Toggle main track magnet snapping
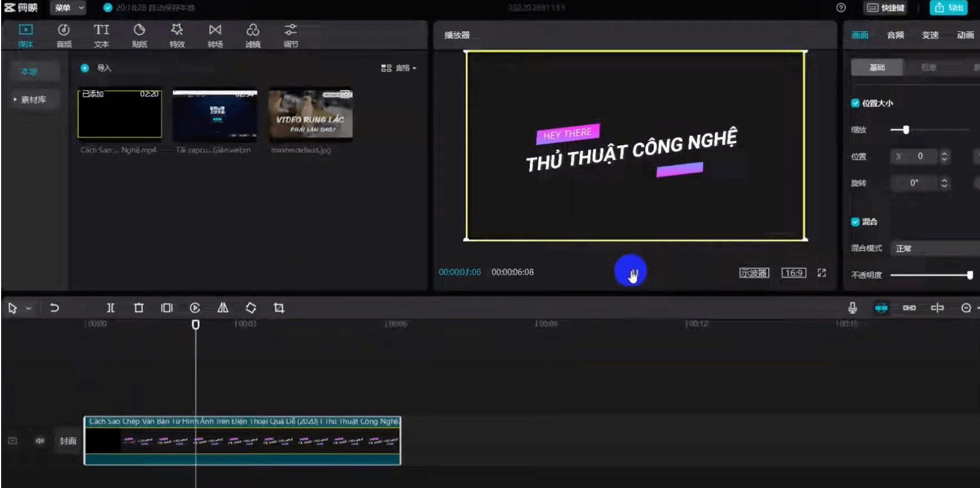 pyautogui.click(x=881, y=307)
